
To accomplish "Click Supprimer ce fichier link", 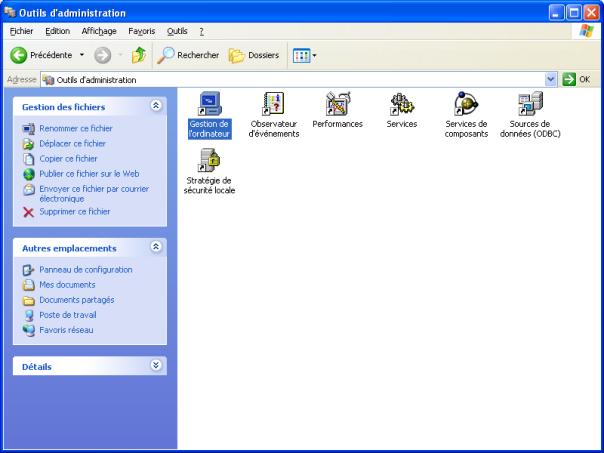I will tap(75, 211).
